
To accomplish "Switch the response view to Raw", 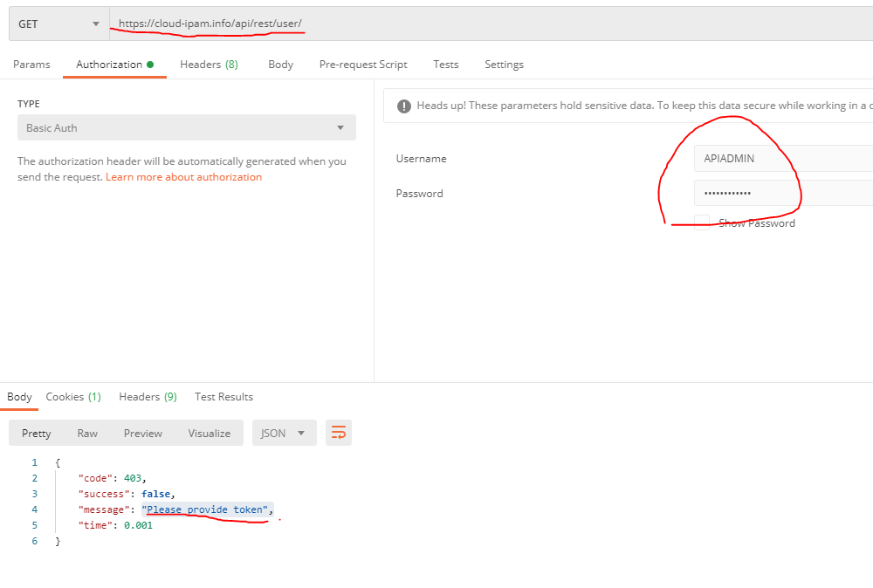I will click(x=87, y=433).
